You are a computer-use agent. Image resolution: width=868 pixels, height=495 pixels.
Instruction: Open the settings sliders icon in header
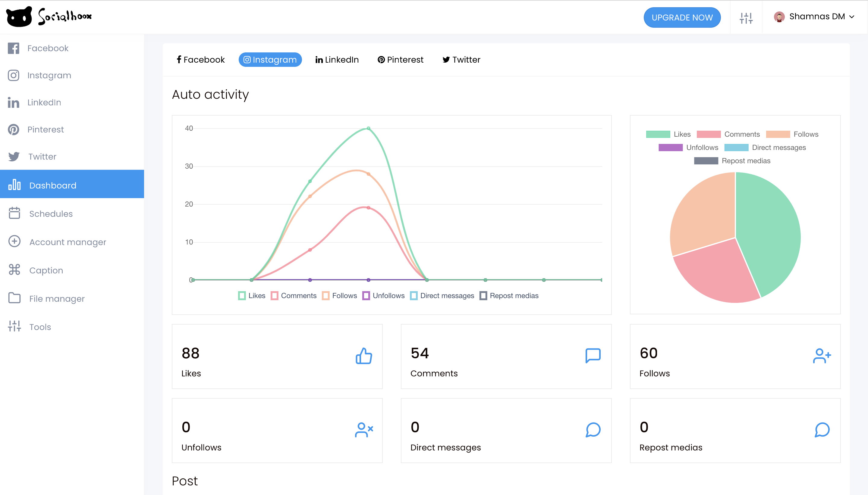[x=746, y=18]
